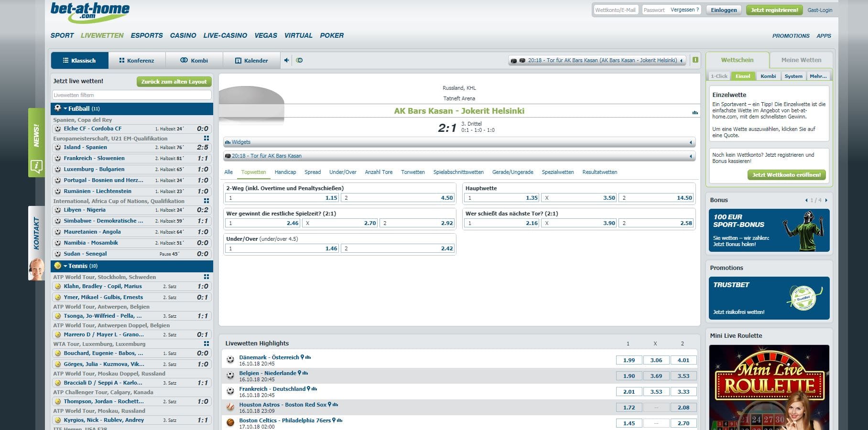Click Jetzt registrieren! button
This screenshot has height=430, width=868.
click(x=774, y=10)
